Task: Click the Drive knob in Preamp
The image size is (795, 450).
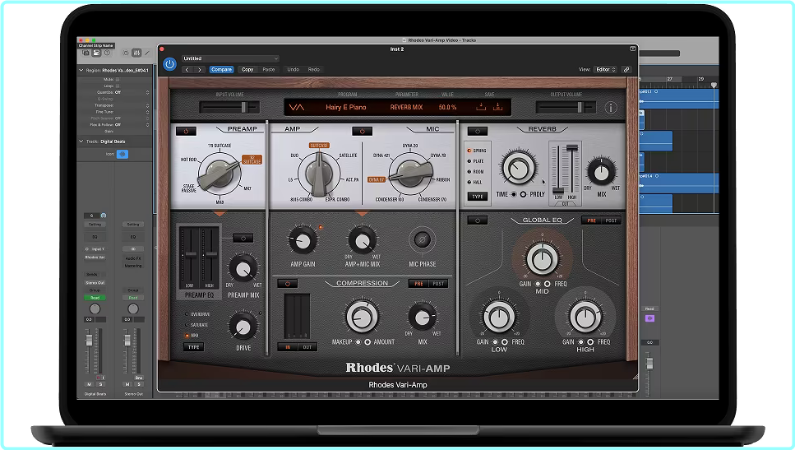Action: (241, 324)
